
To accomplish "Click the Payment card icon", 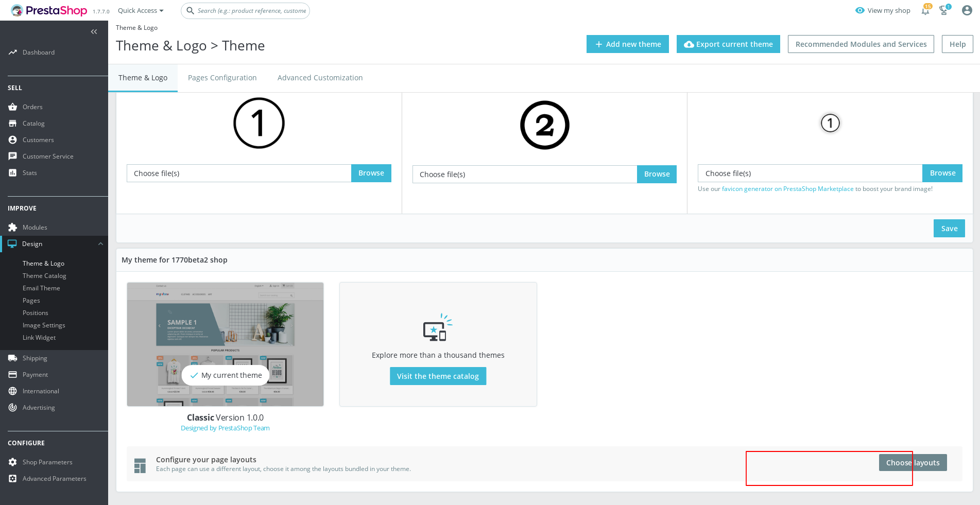I will tap(12, 374).
